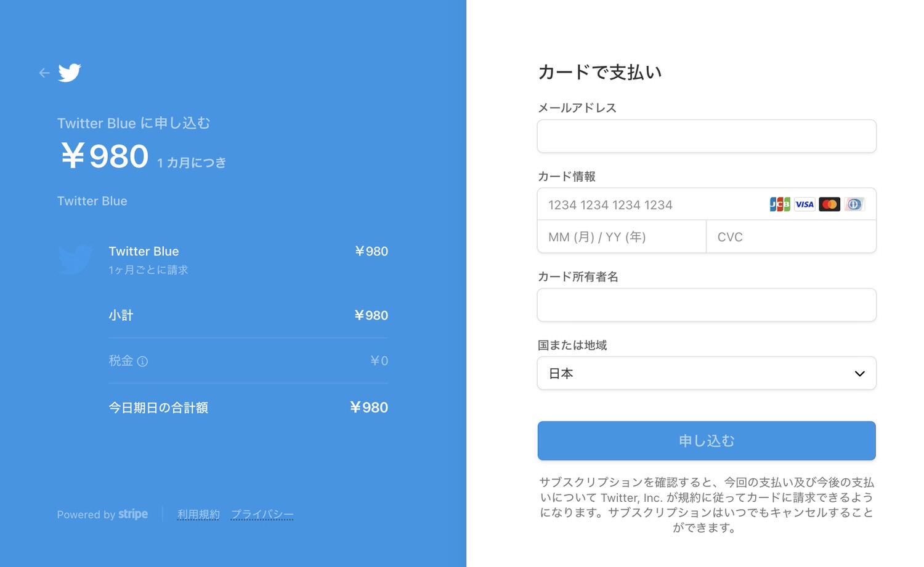This screenshot has width=924, height=567.
Task: Click the 申し込む subscribe button
Action: (707, 441)
